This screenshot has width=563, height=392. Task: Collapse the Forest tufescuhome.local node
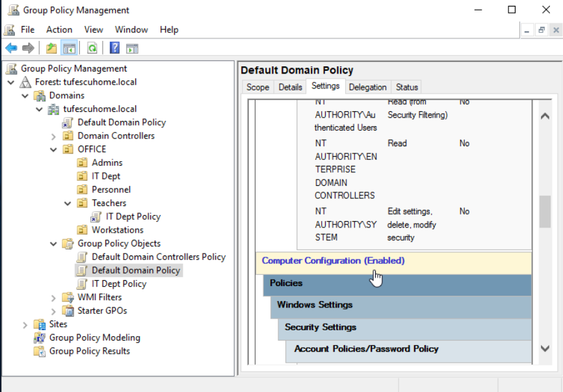tap(11, 83)
